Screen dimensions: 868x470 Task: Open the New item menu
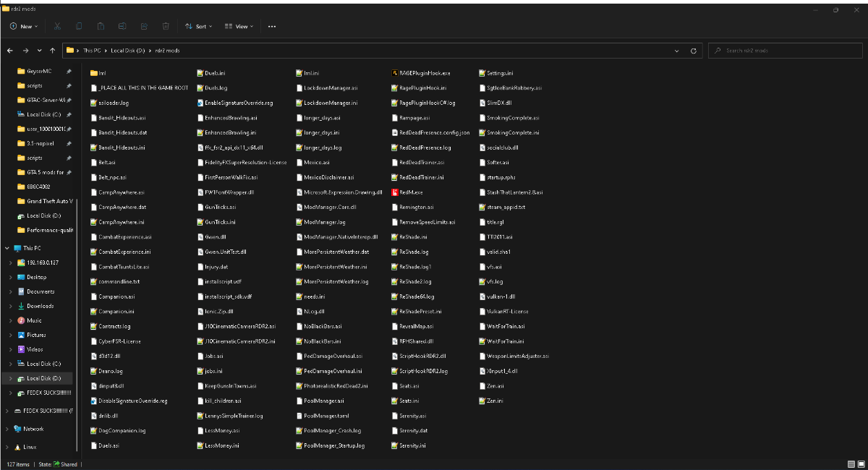click(x=23, y=26)
